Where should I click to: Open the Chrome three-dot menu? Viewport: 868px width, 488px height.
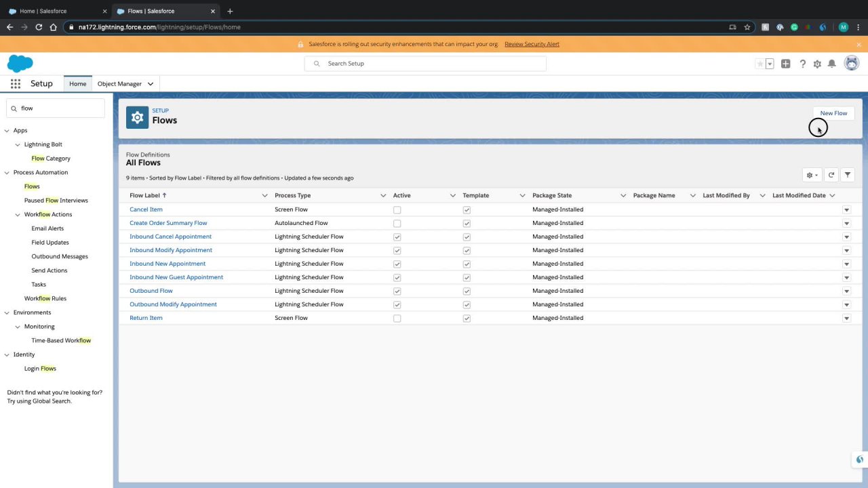(859, 27)
